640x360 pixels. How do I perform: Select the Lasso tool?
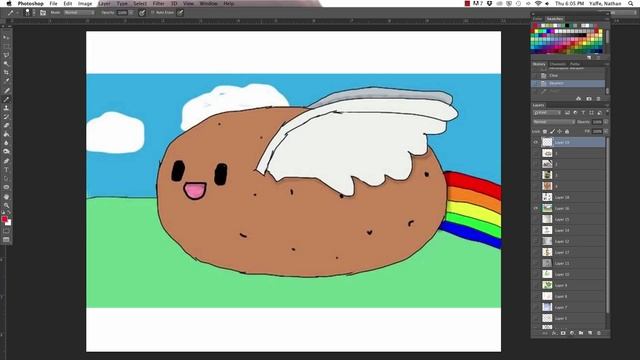[6, 55]
